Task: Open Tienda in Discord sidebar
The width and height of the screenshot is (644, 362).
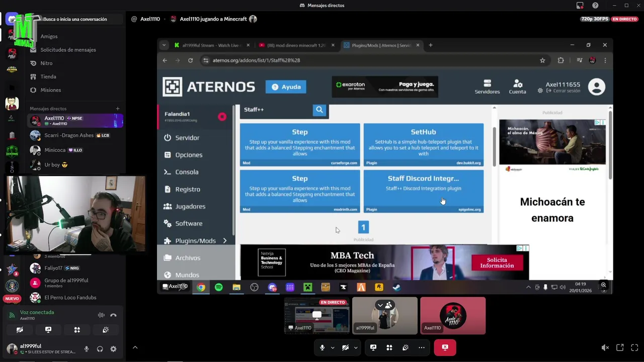Action: click(x=48, y=76)
